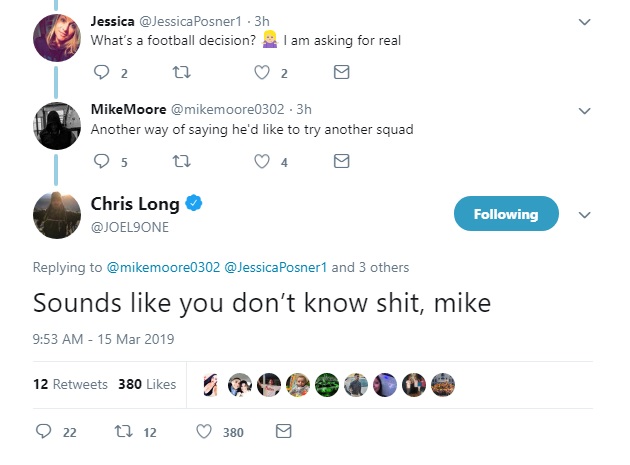Screen dimensions: 630x465
Task: Open more options chevron on Jessica's tweet
Action: pyautogui.click(x=585, y=21)
